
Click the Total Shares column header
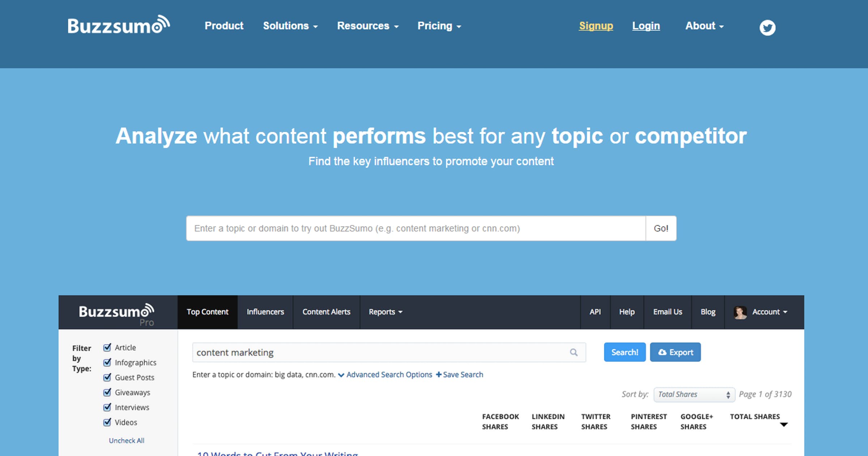[755, 417]
